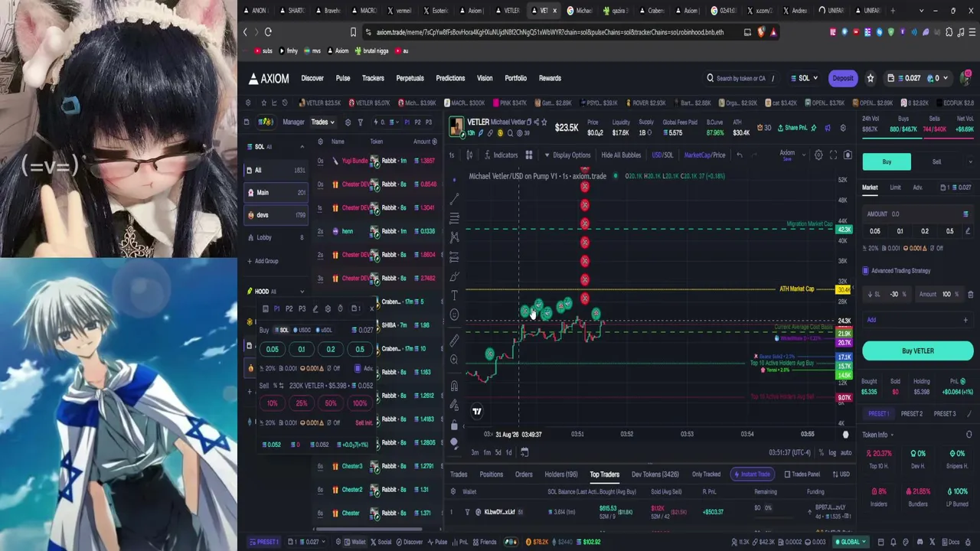Open the chart layout grid icon
Viewport: 980px width, 551px height.
528,155
